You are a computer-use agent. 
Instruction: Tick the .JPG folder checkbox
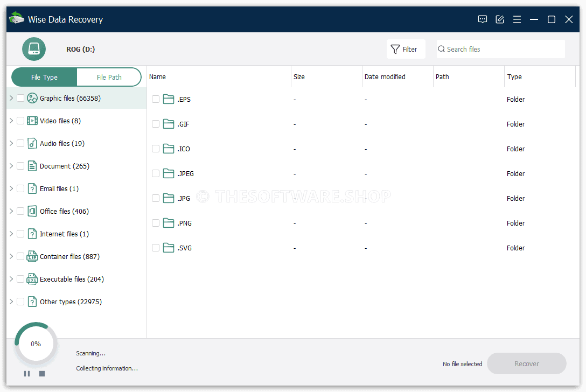pos(156,199)
